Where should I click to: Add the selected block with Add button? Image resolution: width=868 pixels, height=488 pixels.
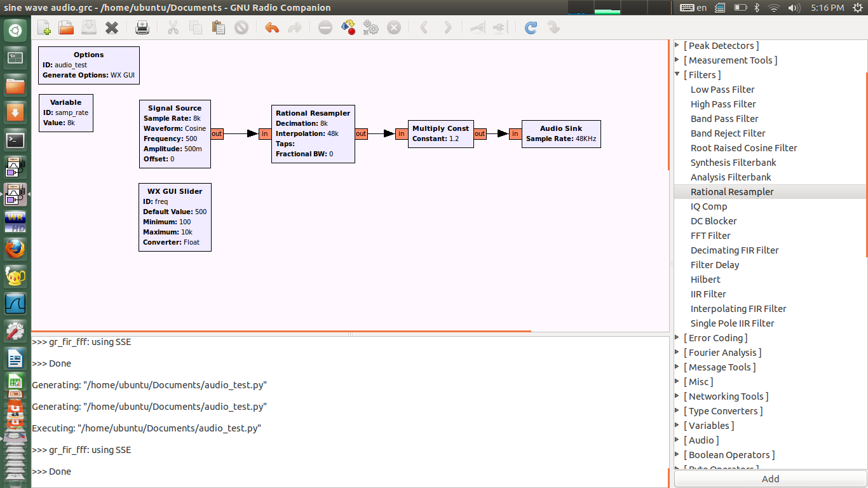tap(770, 479)
